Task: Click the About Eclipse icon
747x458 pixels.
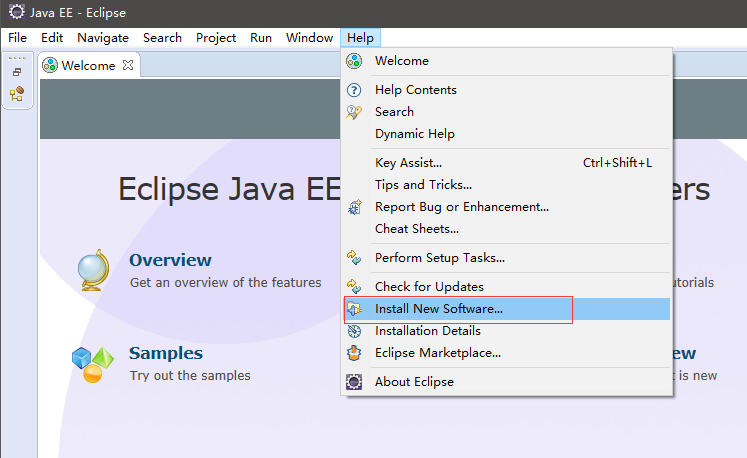Action: point(354,382)
